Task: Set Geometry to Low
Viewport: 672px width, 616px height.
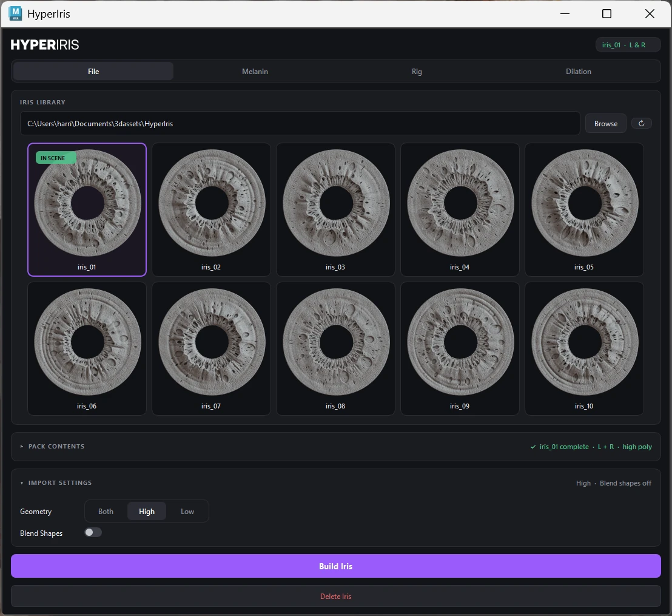Action: pyautogui.click(x=187, y=512)
